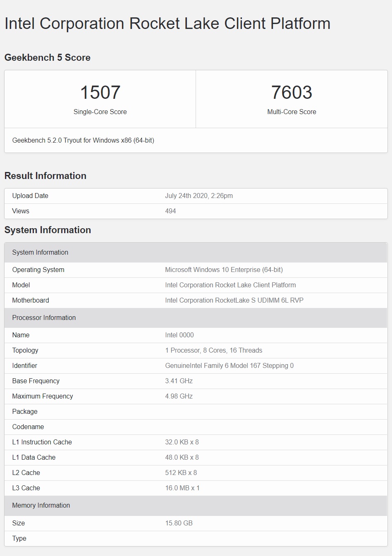Click the Topology 8 Cores, 16 Threads value
Screen dimensions: 392x556
(213, 350)
